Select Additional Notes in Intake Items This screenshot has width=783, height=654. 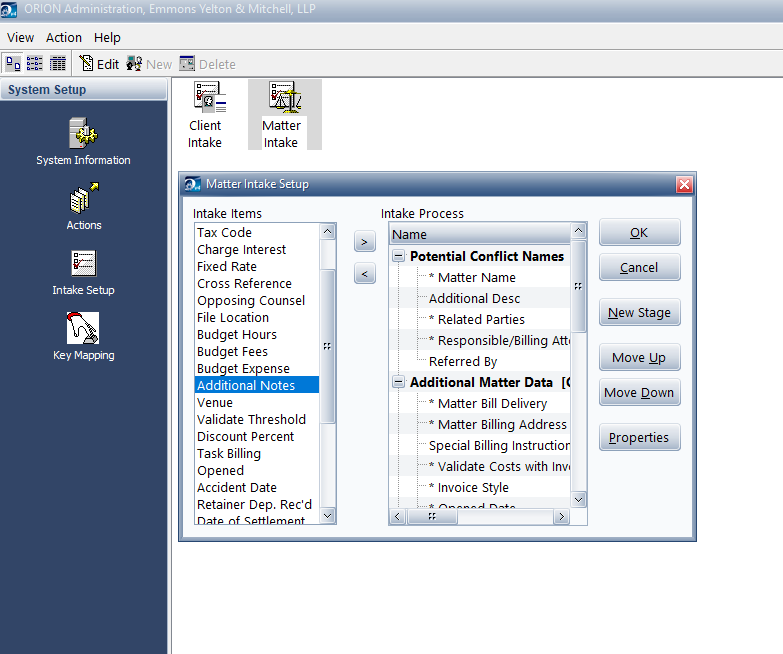(x=257, y=385)
